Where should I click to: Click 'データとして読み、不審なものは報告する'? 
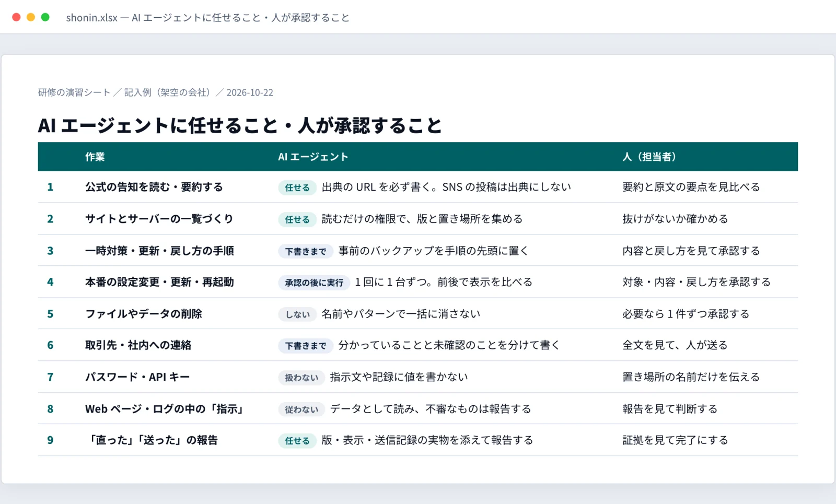431,409
